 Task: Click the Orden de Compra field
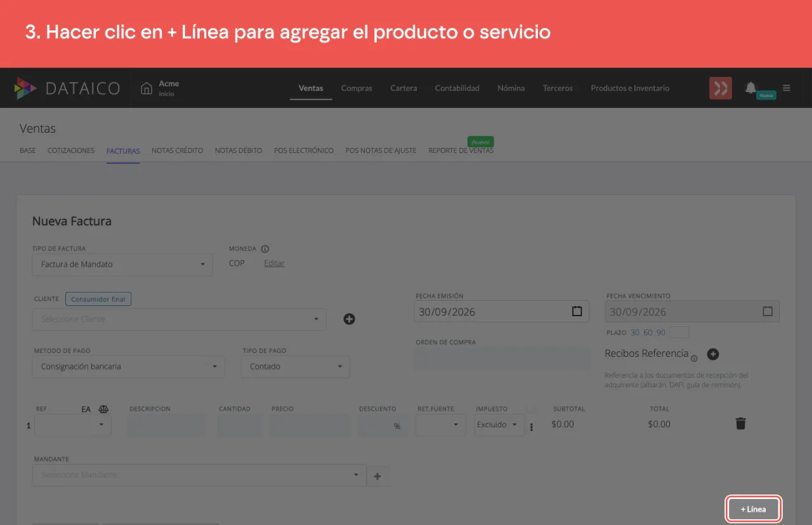tap(502, 358)
